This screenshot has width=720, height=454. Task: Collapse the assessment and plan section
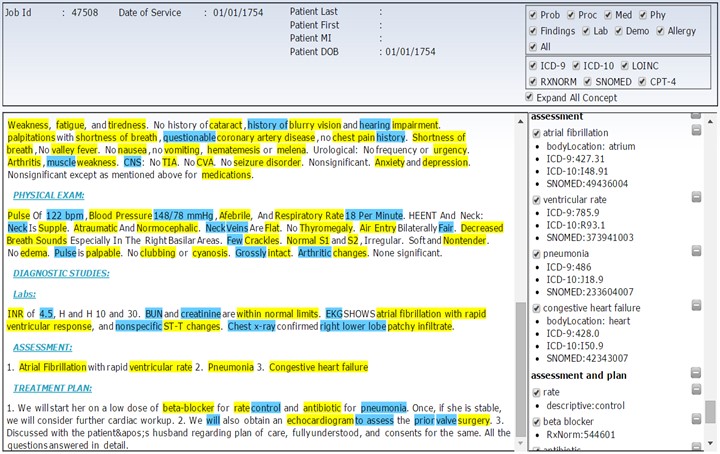(x=695, y=376)
